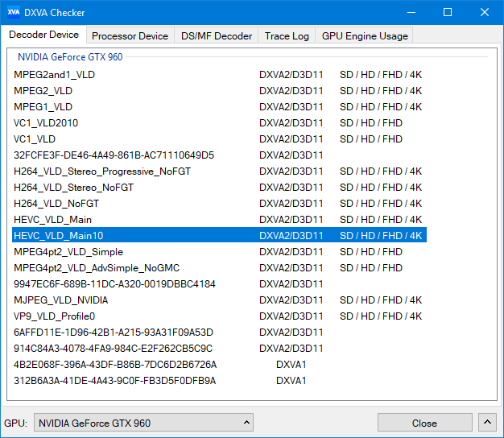
Task: Switch to the Processor Device tab
Action: pyautogui.click(x=130, y=35)
